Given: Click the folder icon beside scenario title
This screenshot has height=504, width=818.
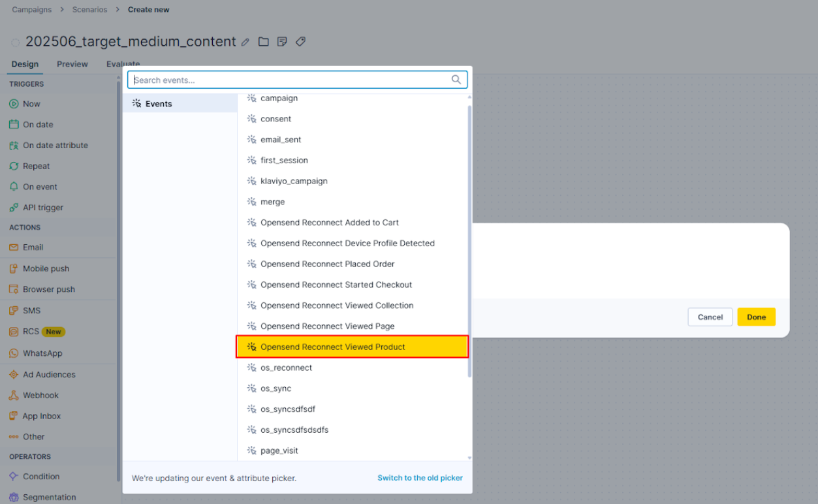Looking at the screenshot, I should [x=263, y=42].
